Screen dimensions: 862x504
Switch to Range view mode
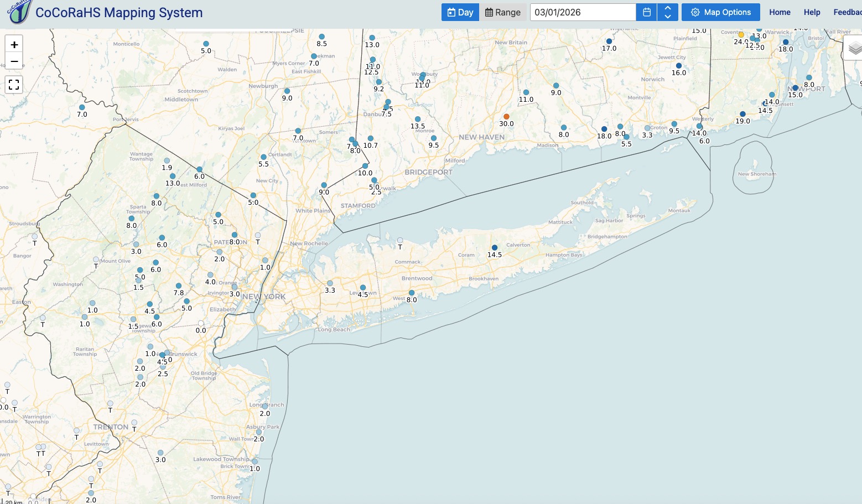(x=503, y=12)
